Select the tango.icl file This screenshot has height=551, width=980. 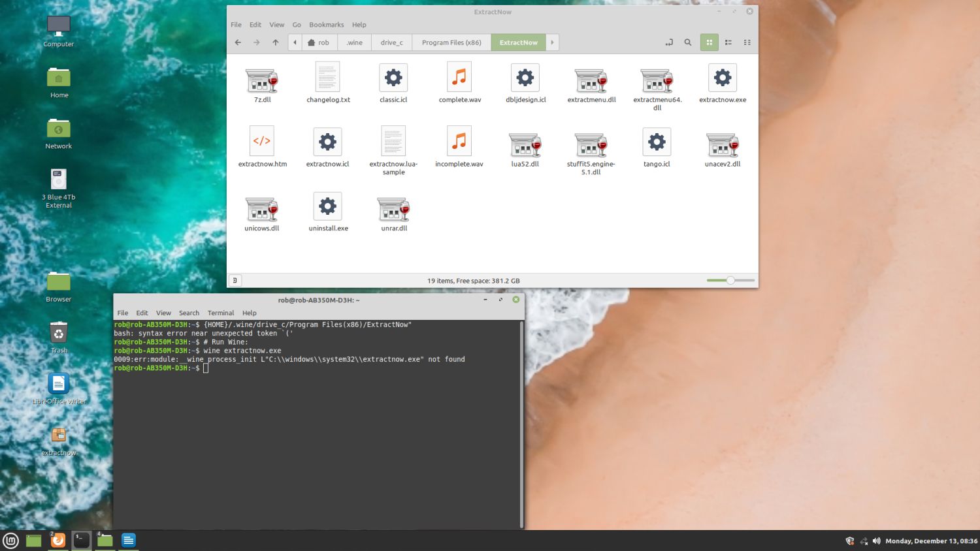[x=657, y=142]
